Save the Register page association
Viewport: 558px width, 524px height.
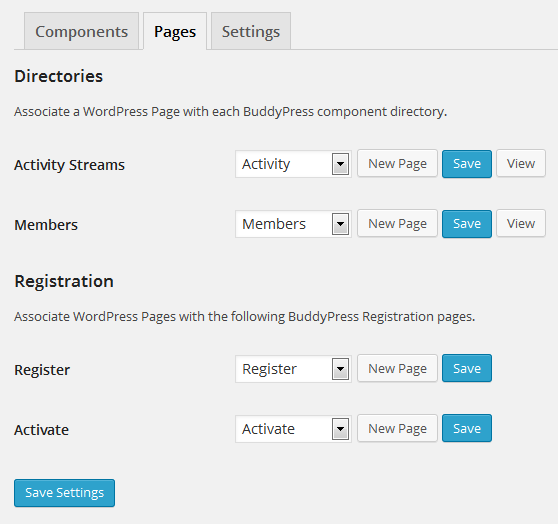467,368
